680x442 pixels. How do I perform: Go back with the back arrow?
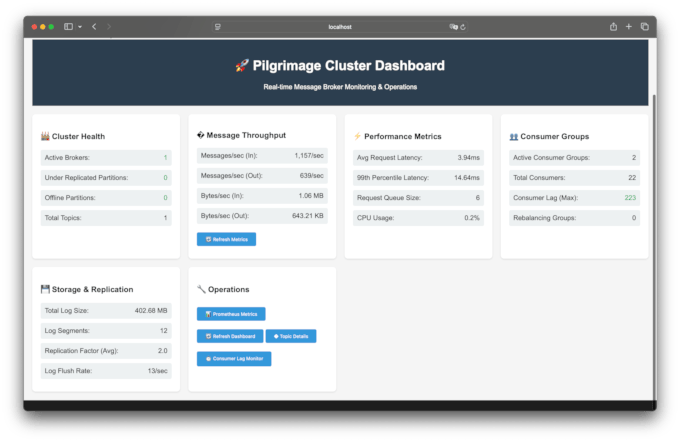coord(94,27)
